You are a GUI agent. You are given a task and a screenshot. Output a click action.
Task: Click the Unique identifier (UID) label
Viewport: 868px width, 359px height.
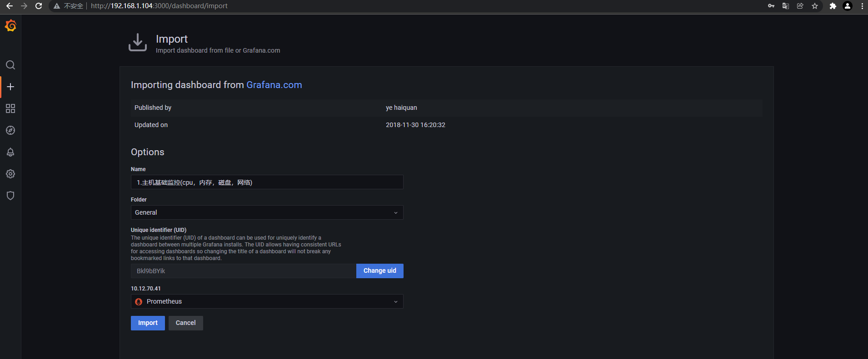pyautogui.click(x=159, y=230)
